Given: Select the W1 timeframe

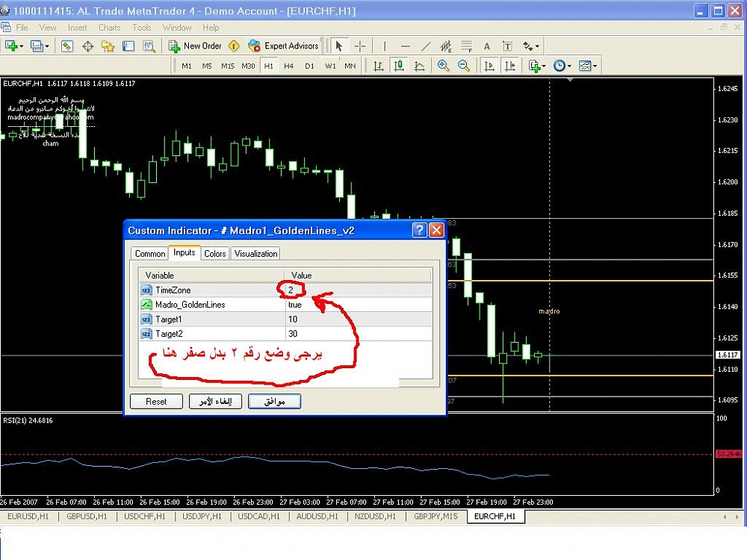Looking at the screenshot, I should 330,66.
